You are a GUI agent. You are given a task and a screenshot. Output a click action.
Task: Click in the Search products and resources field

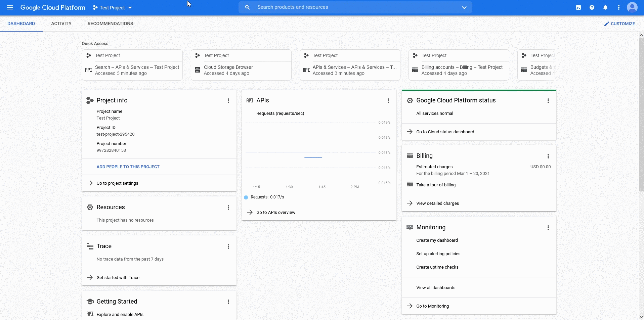[x=356, y=7]
